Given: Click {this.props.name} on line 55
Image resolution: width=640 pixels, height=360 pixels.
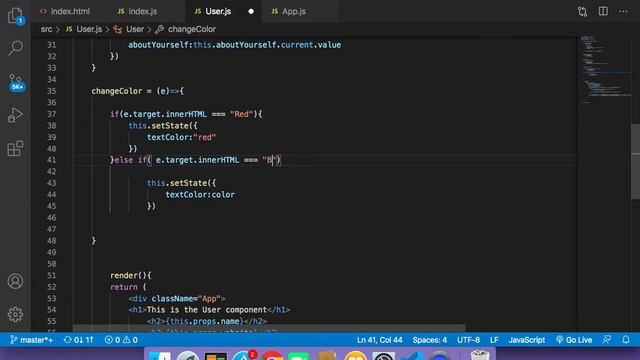Looking at the screenshot, I should click(x=204, y=321).
